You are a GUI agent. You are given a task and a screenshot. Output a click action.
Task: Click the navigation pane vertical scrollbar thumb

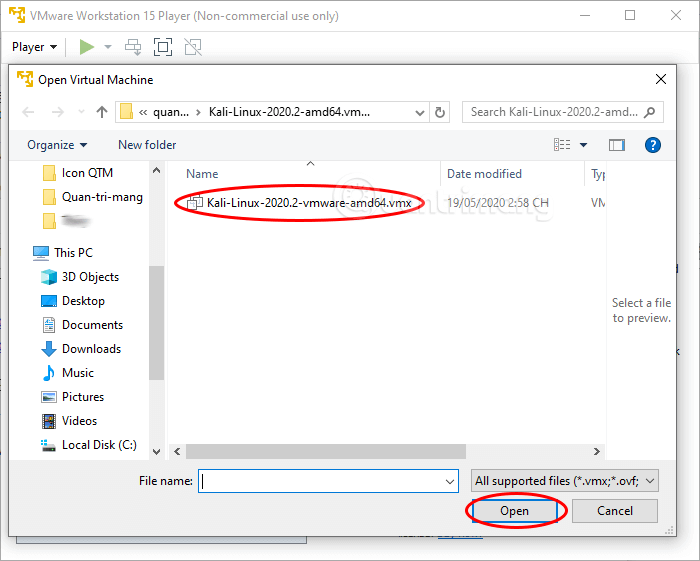(x=157, y=323)
